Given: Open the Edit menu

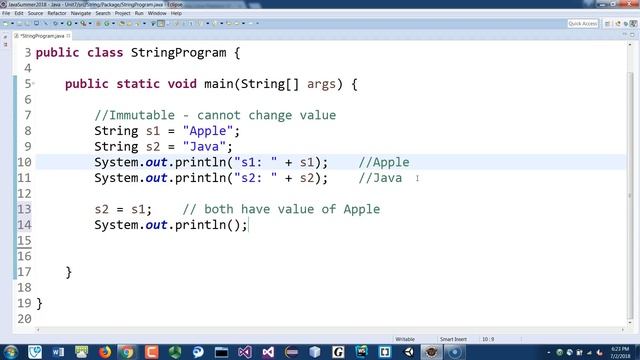Looking at the screenshot, I should click(x=19, y=13).
